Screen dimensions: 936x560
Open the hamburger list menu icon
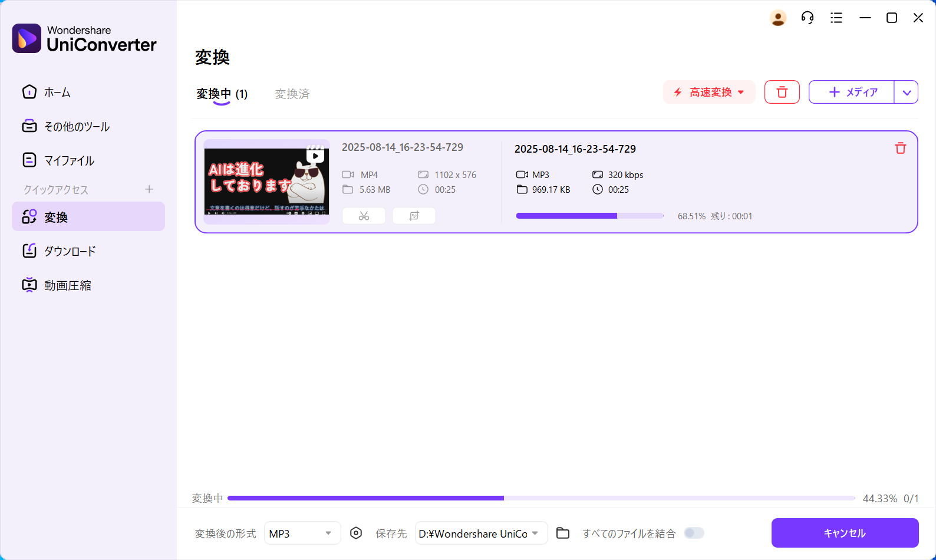[836, 18]
